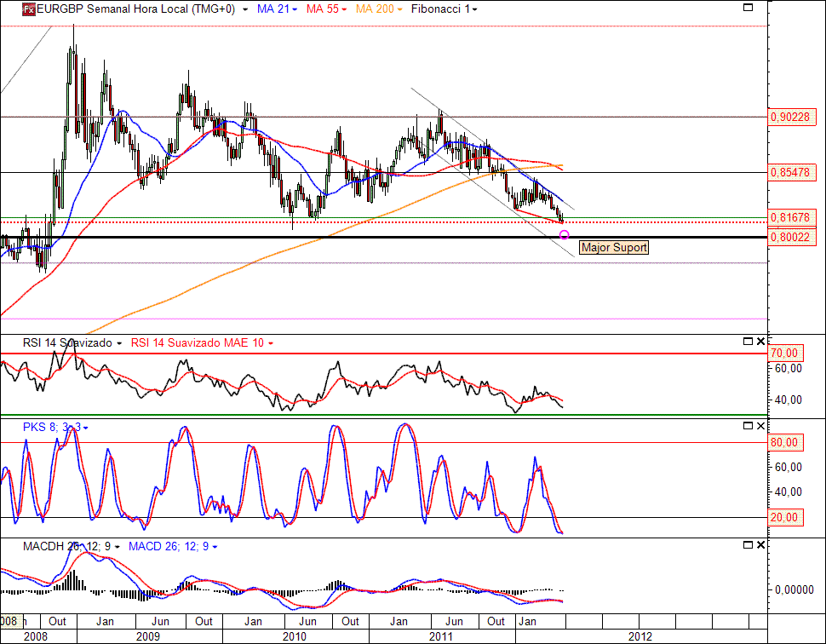The height and width of the screenshot is (644, 826).
Task: Open the MACD 26; 12; 9 dropdown
Action: 215,547
